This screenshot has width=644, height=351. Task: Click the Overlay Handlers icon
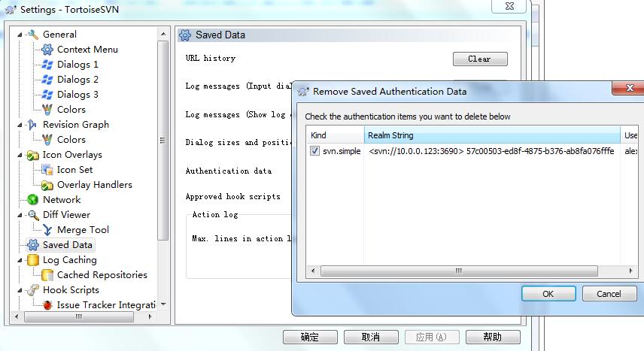tap(47, 185)
